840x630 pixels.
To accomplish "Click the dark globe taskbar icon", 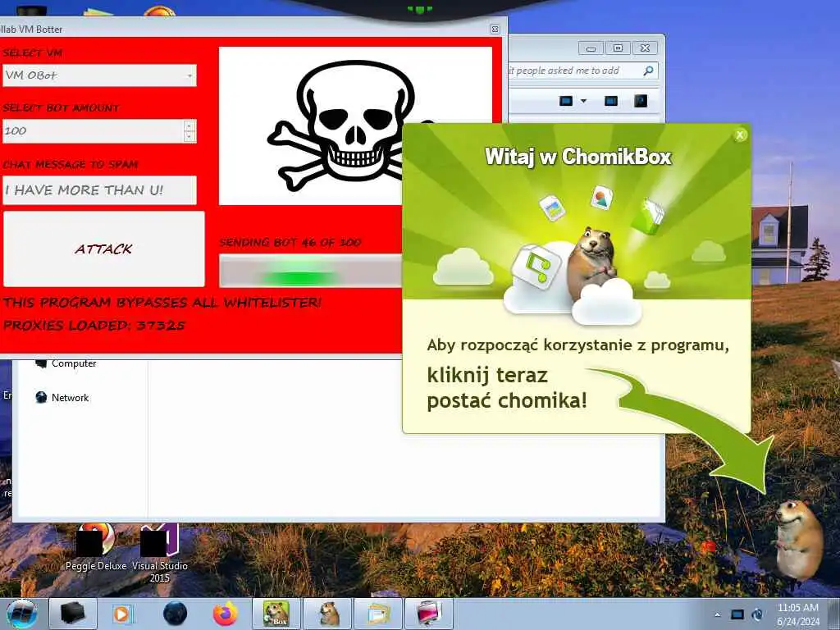I will coord(176,614).
